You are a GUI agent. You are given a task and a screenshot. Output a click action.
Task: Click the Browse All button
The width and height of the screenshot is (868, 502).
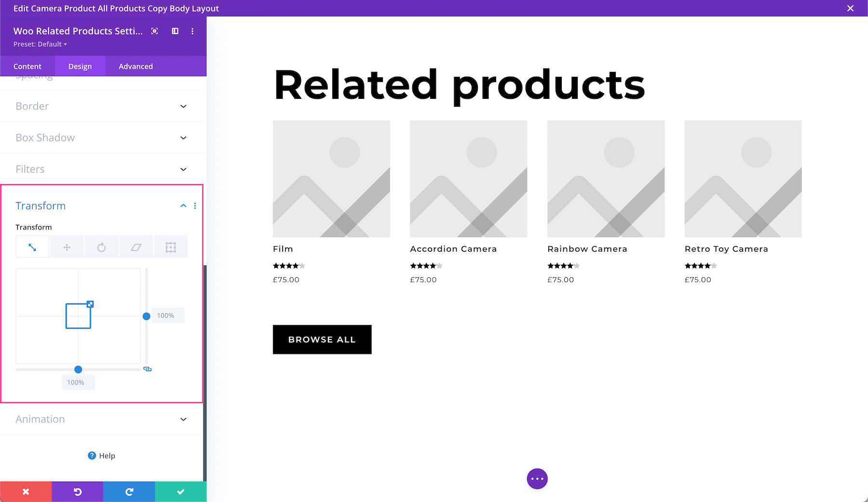coord(322,339)
